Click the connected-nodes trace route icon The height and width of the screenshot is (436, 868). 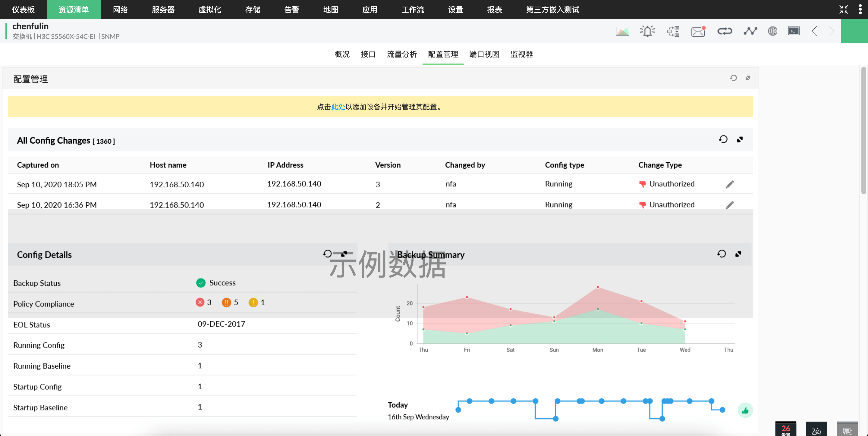pyautogui.click(x=750, y=31)
